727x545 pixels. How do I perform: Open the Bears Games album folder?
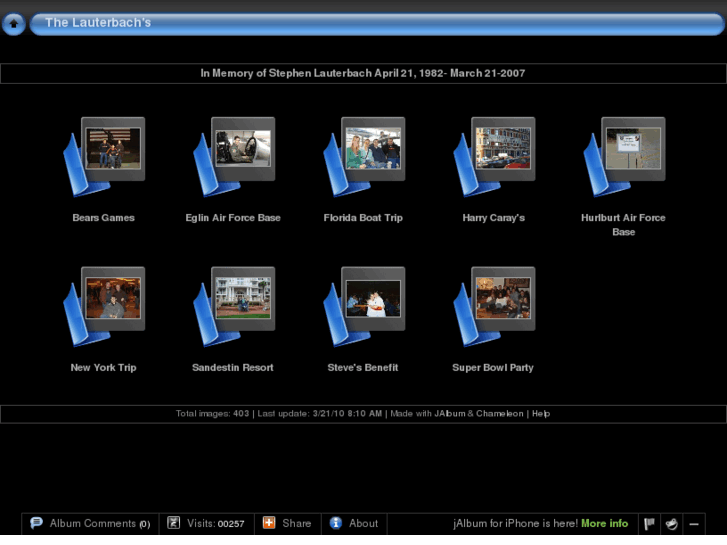click(104, 157)
